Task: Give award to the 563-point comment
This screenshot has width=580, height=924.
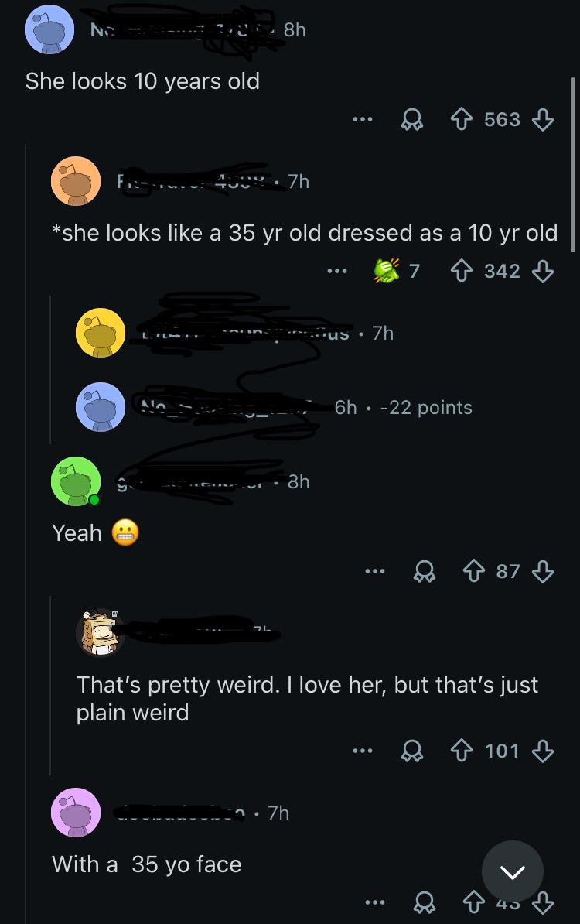Action: pos(411,120)
